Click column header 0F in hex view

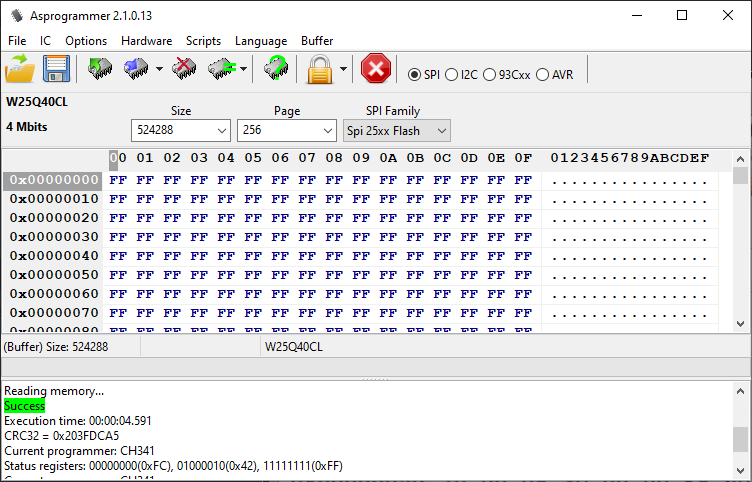click(523, 158)
